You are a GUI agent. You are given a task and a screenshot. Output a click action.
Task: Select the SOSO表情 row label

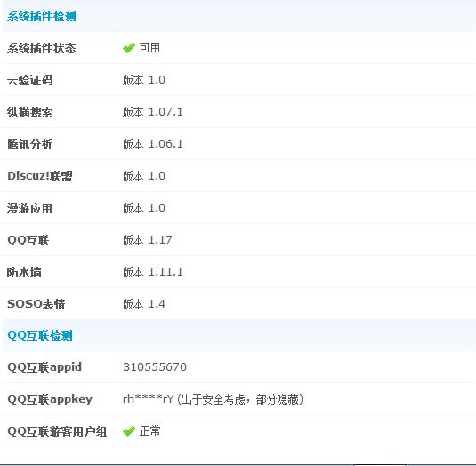coord(36,304)
